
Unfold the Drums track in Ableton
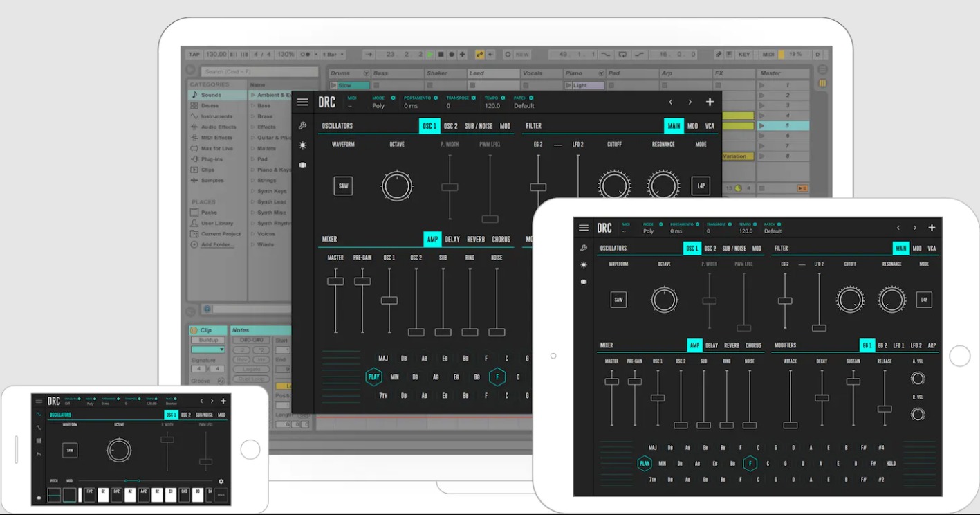[366, 73]
